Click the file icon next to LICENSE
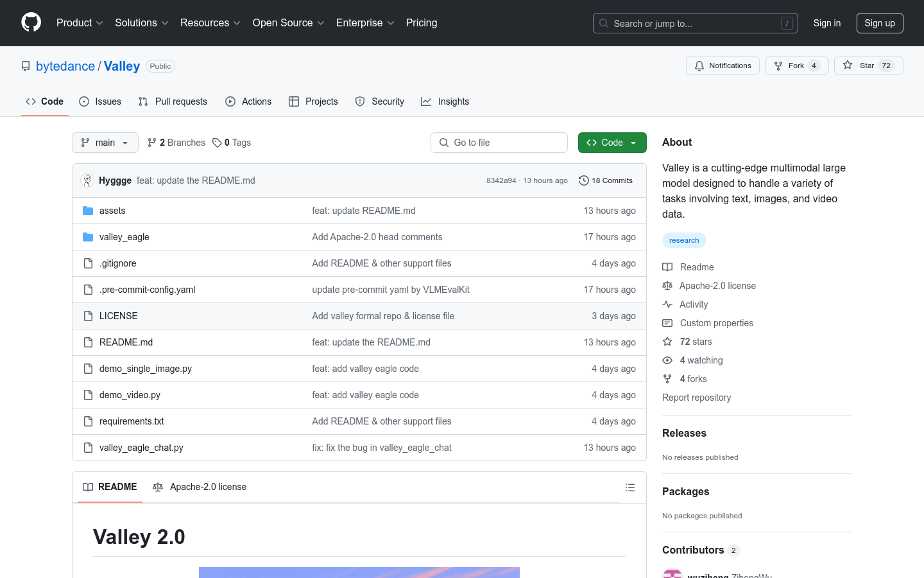The height and width of the screenshot is (578, 924). point(88,316)
